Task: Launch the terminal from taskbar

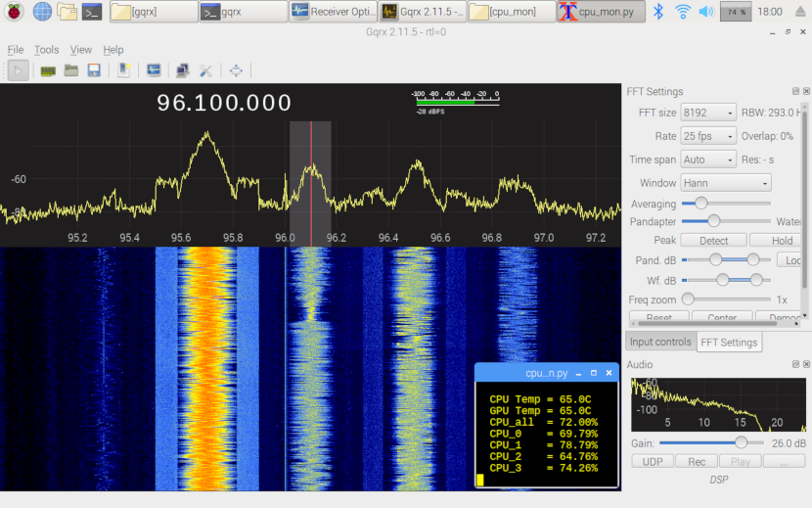Action: point(92,12)
